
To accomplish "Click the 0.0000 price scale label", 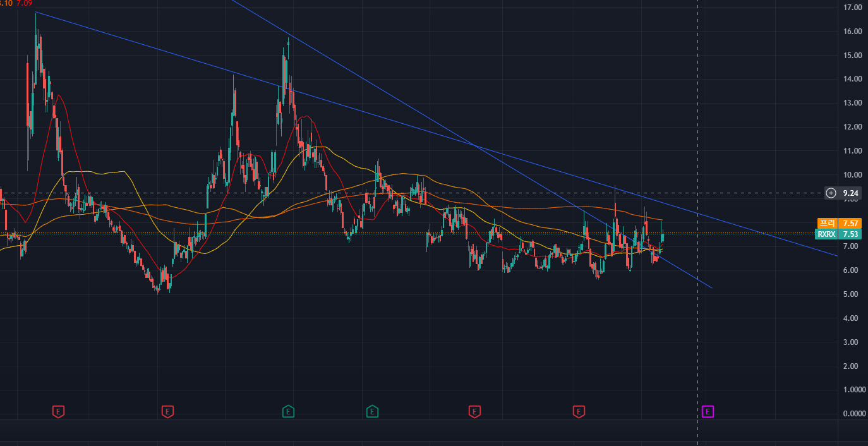I will point(852,414).
